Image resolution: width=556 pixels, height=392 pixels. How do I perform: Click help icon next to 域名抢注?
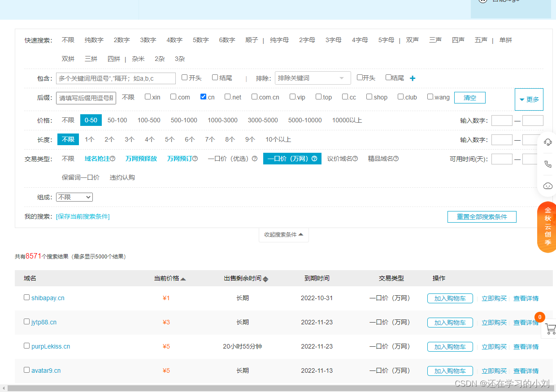point(113,159)
